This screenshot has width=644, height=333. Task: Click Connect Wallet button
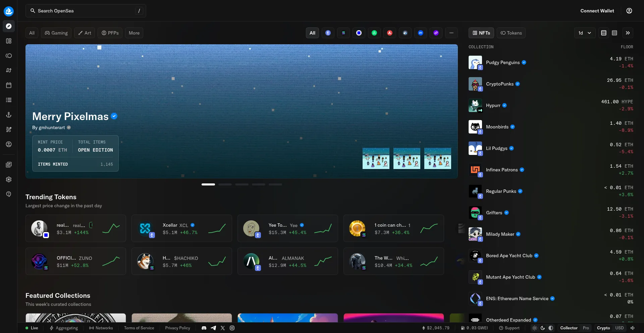click(597, 11)
